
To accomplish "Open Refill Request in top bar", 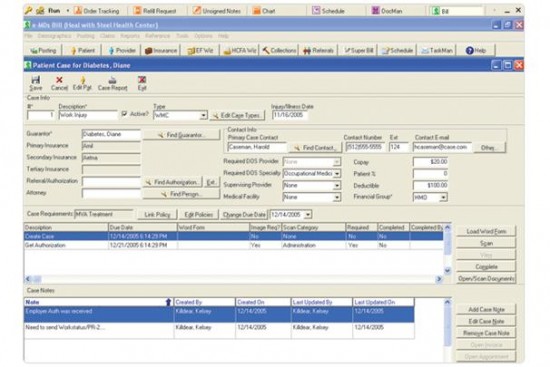I will 155,11.
